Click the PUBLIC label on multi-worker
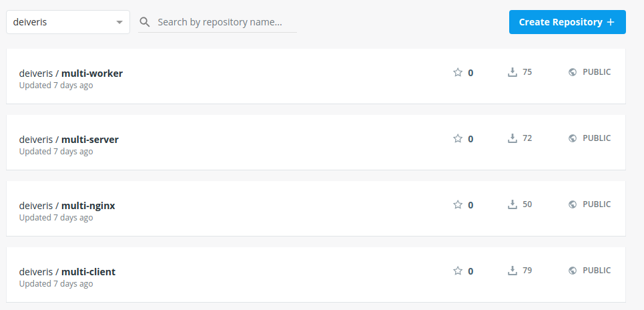This screenshot has width=644, height=310. click(597, 72)
